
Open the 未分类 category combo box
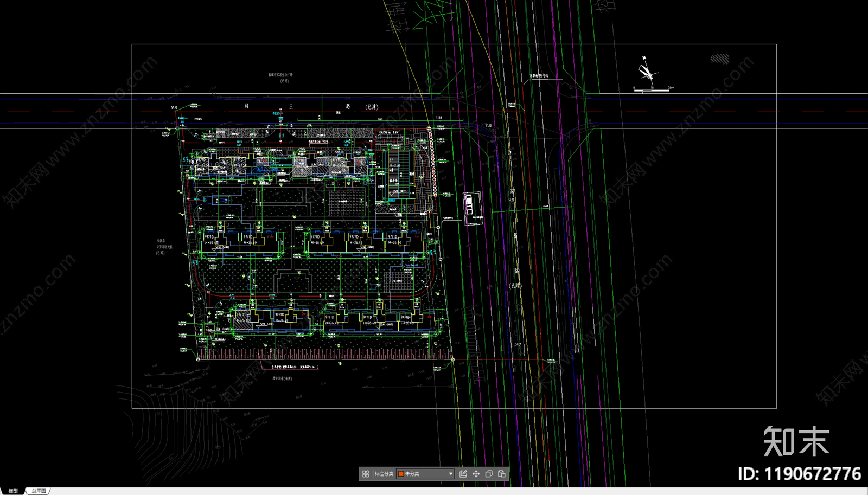tap(425, 474)
